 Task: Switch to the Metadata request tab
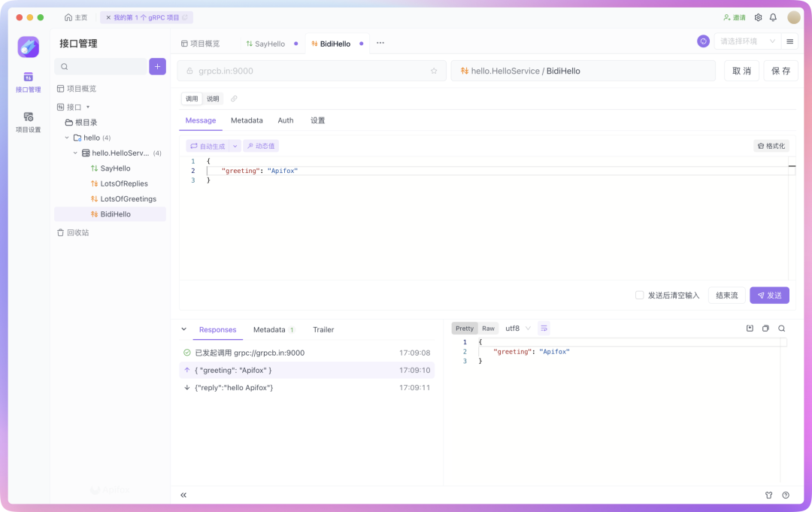(247, 120)
